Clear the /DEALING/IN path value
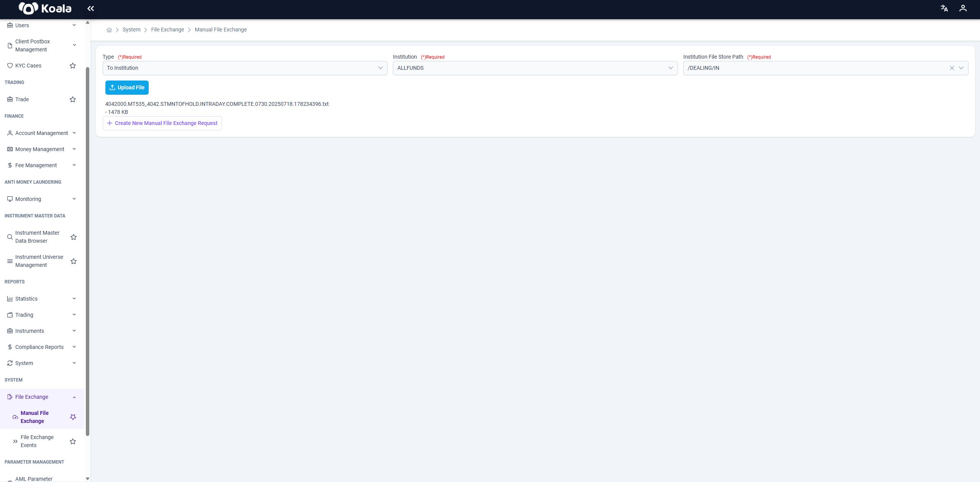This screenshot has width=980, height=482. [952, 68]
